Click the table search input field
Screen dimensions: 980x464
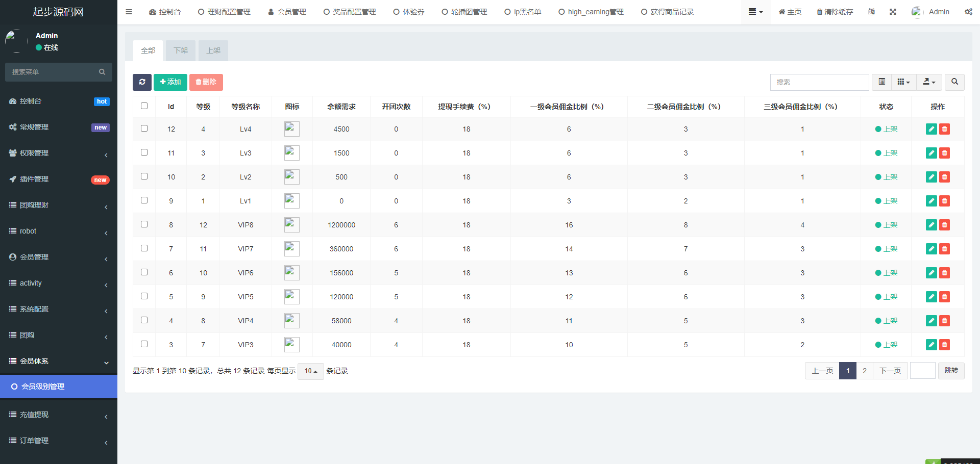[x=819, y=82]
